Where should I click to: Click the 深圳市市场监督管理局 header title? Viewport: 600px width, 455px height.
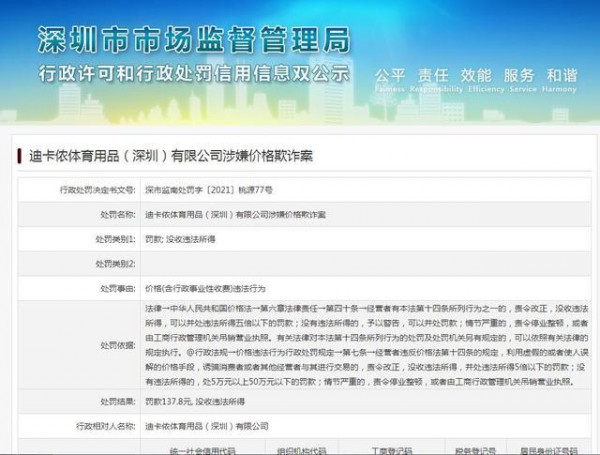point(194,40)
